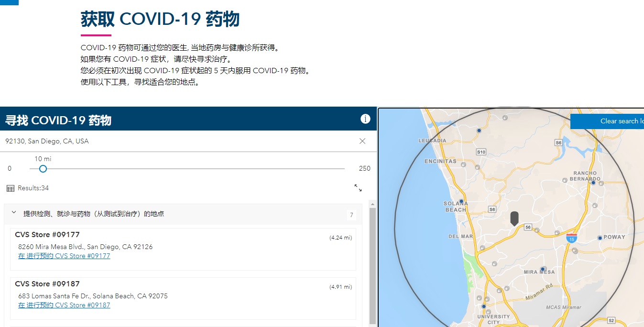Click the blue map pin near Poway

pos(600,237)
